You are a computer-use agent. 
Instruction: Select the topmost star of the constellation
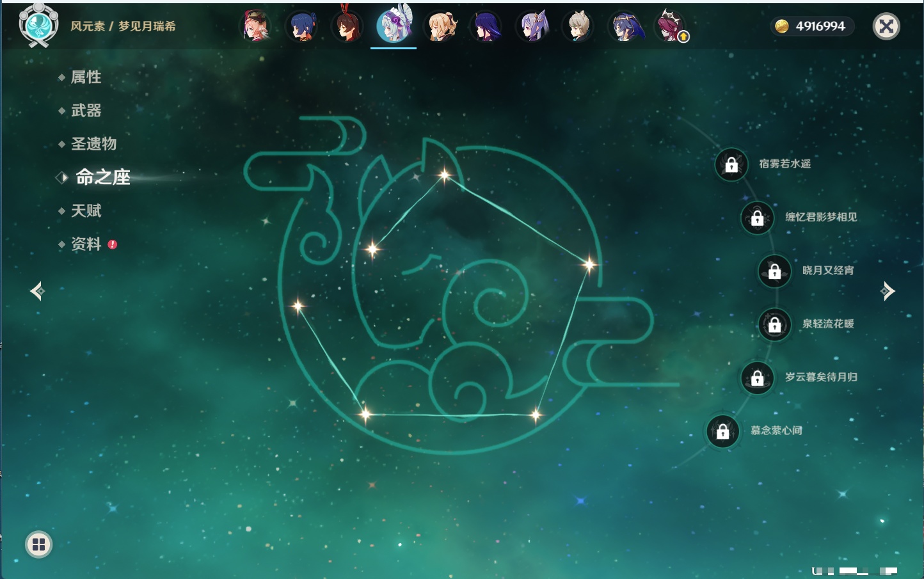pos(444,174)
